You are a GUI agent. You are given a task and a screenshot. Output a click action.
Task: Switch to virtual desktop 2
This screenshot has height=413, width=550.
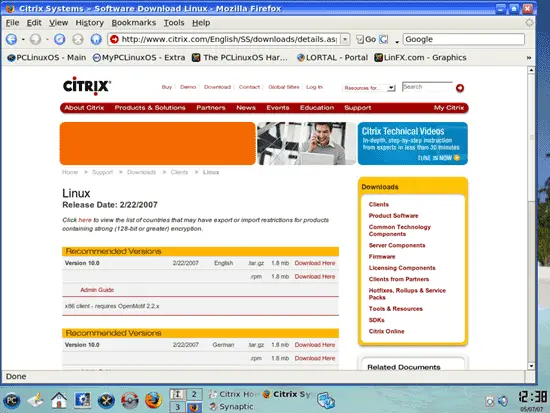194,394
